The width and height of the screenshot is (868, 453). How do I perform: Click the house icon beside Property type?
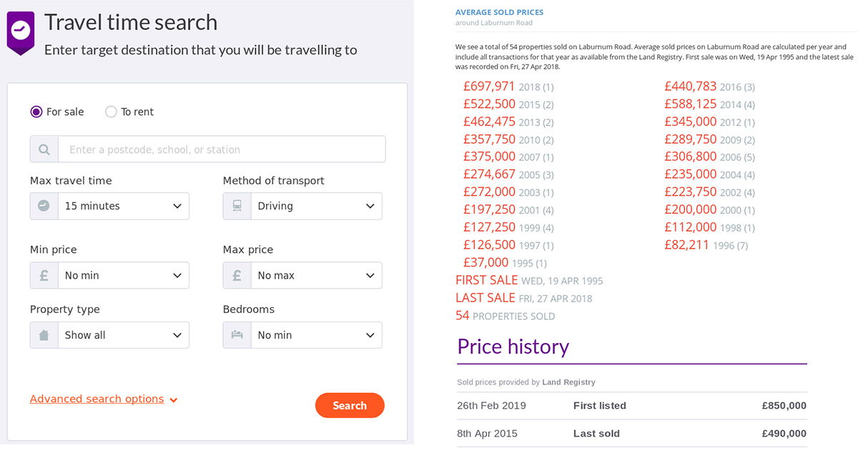[x=44, y=335]
